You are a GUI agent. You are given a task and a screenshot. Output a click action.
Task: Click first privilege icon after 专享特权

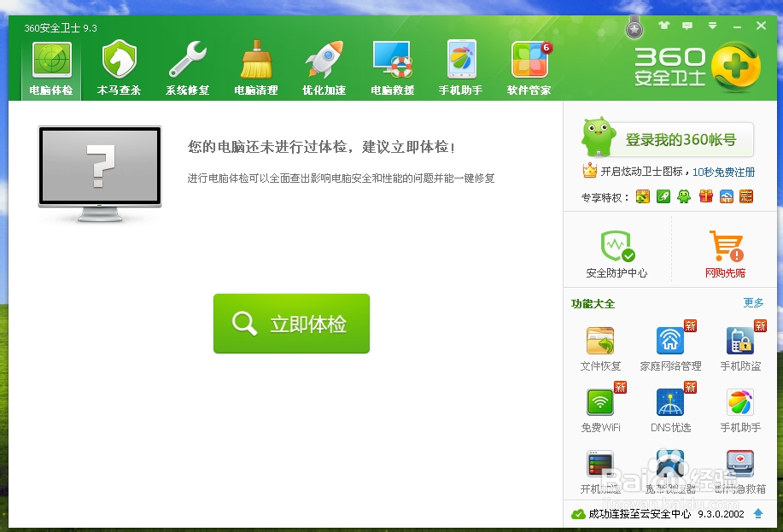click(643, 196)
